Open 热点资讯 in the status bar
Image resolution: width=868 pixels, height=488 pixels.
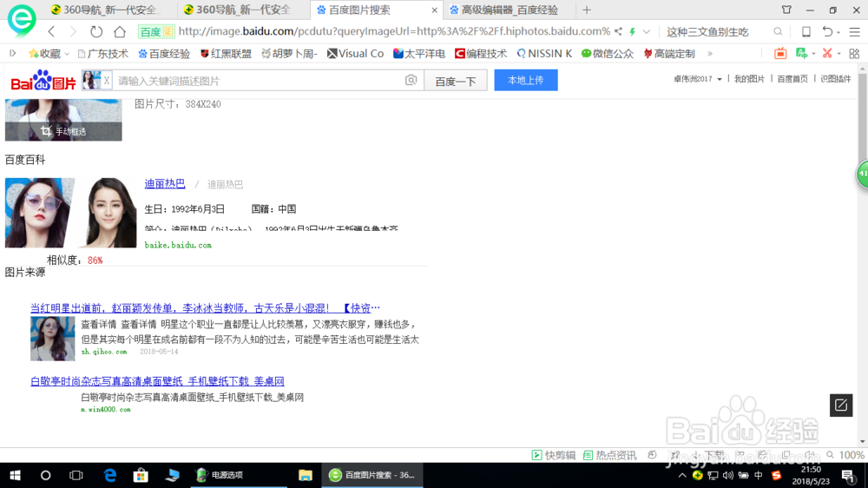(x=610, y=455)
